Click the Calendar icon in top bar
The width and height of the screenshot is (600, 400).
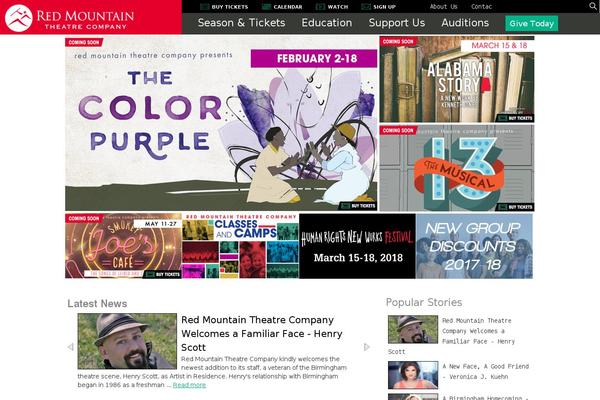point(266,7)
